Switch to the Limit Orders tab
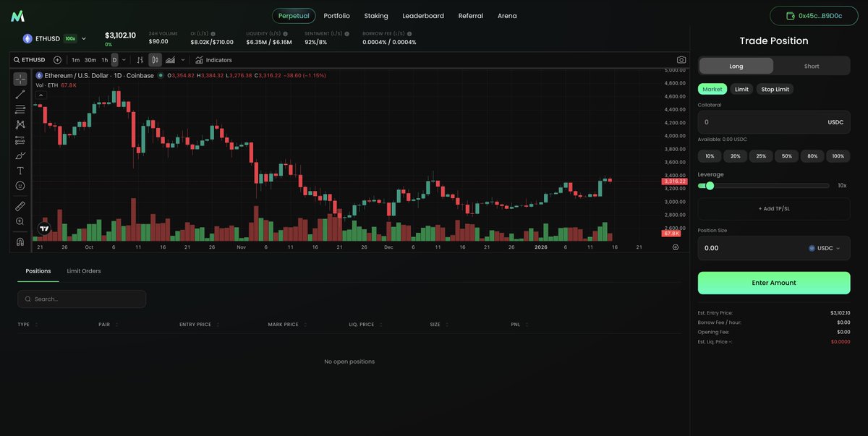This screenshot has height=436, width=868. tap(84, 271)
